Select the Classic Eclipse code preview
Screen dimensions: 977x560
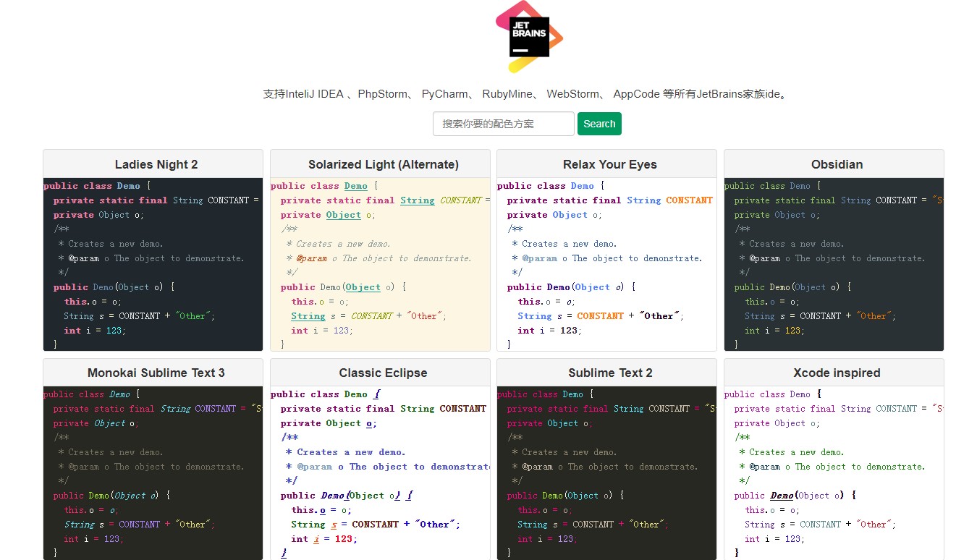380,472
